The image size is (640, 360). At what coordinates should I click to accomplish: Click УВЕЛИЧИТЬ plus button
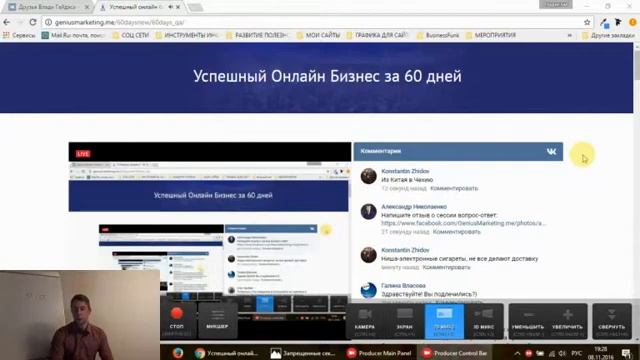tap(567, 321)
